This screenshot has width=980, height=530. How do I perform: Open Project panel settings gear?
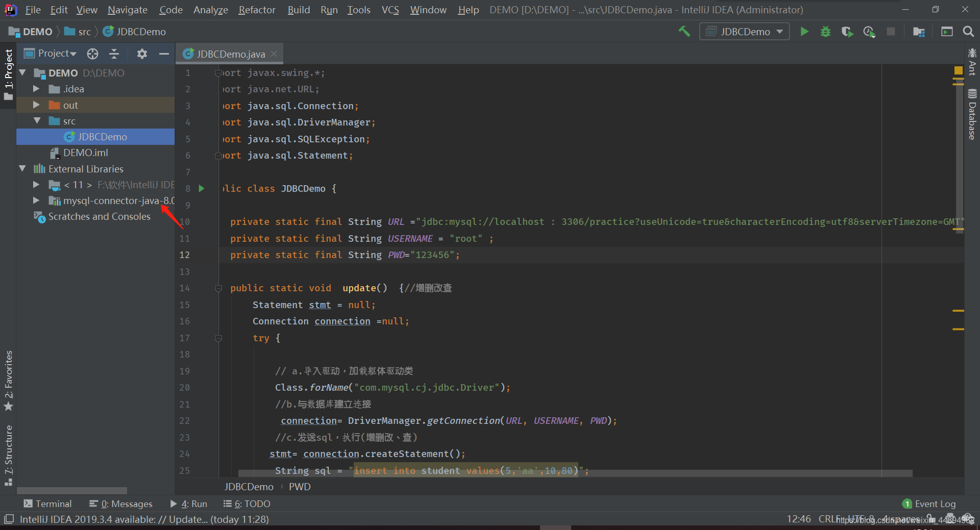coord(142,54)
